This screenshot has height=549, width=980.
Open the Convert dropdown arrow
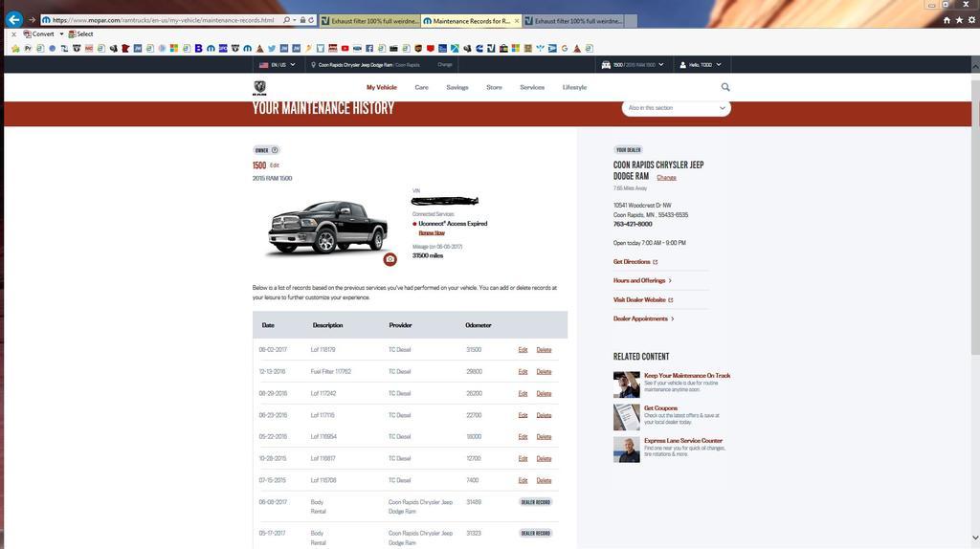(61, 33)
